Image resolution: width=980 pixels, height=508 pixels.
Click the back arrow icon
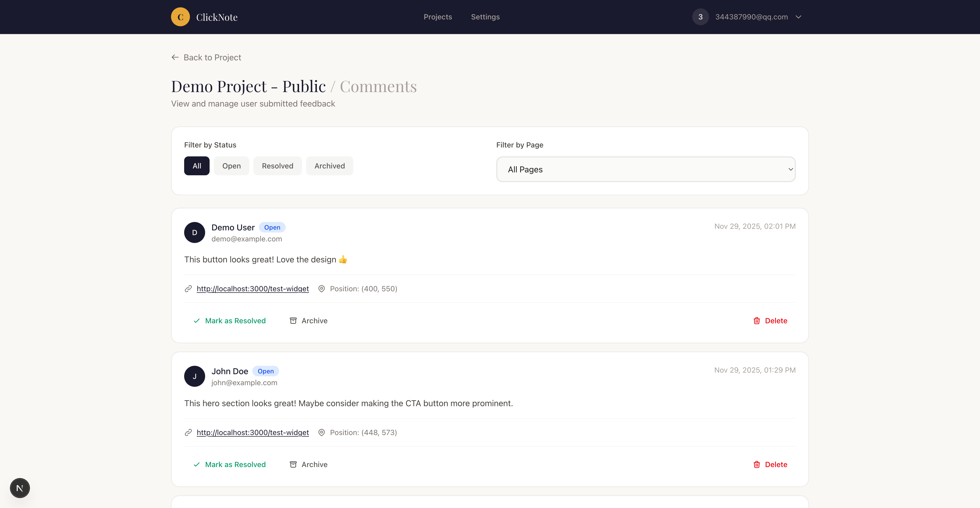(x=175, y=57)
